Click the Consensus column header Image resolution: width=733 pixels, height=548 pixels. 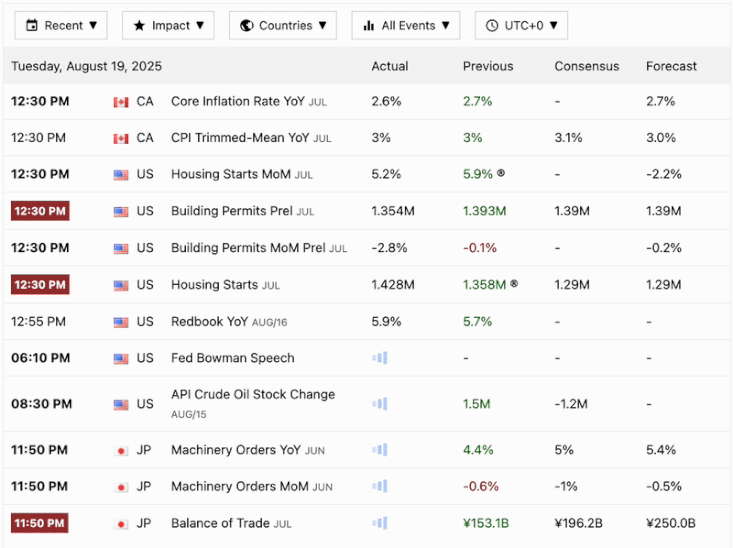pos(586,66)
